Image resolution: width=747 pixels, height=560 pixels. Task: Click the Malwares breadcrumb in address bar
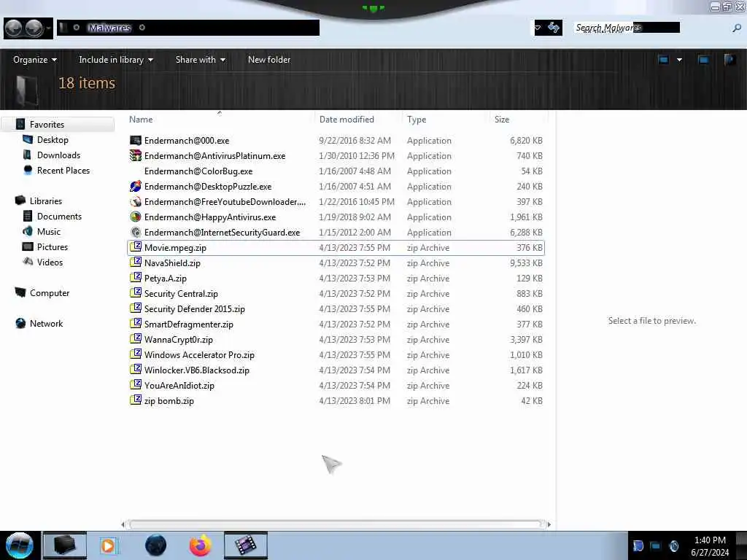[109, 28]
